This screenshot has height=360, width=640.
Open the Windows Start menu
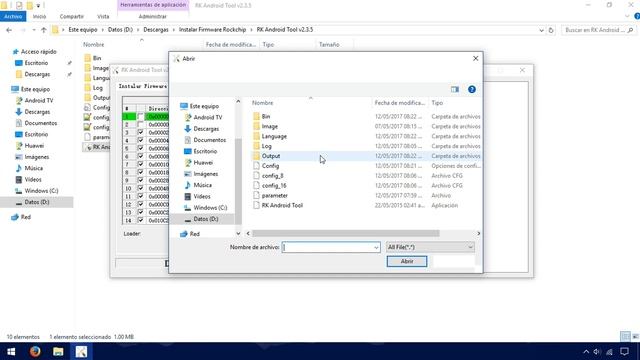tap(11, 351)
